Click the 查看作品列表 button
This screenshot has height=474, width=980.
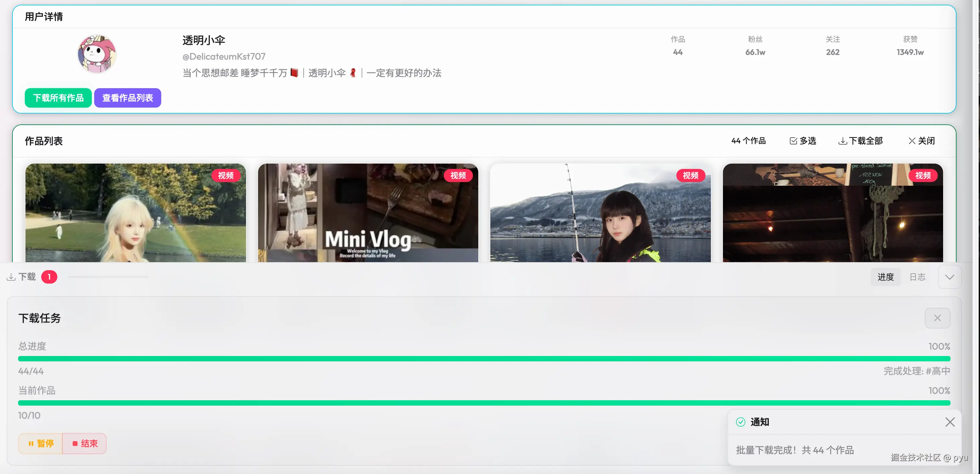pyautogui.click(x=127, y=98)
